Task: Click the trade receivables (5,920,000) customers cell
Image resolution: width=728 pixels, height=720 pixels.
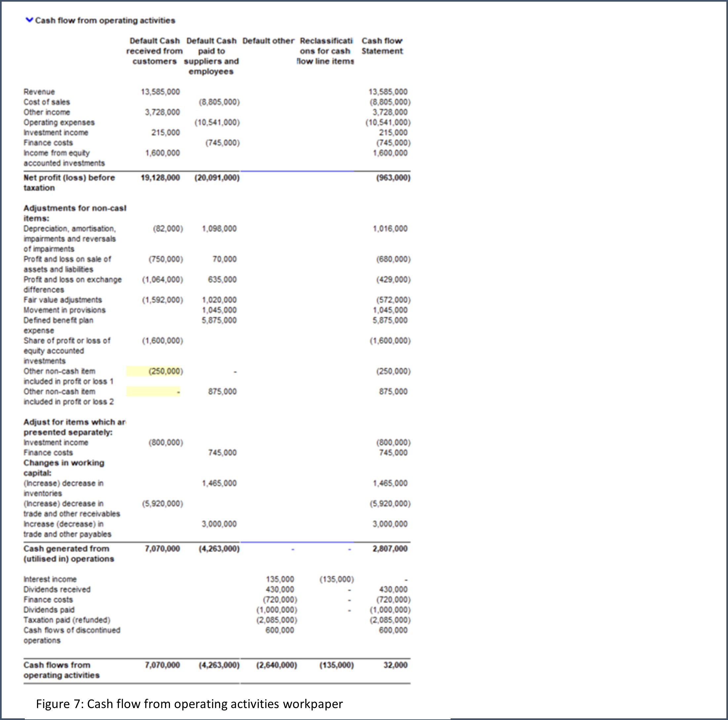Action: tap(162, 504)
